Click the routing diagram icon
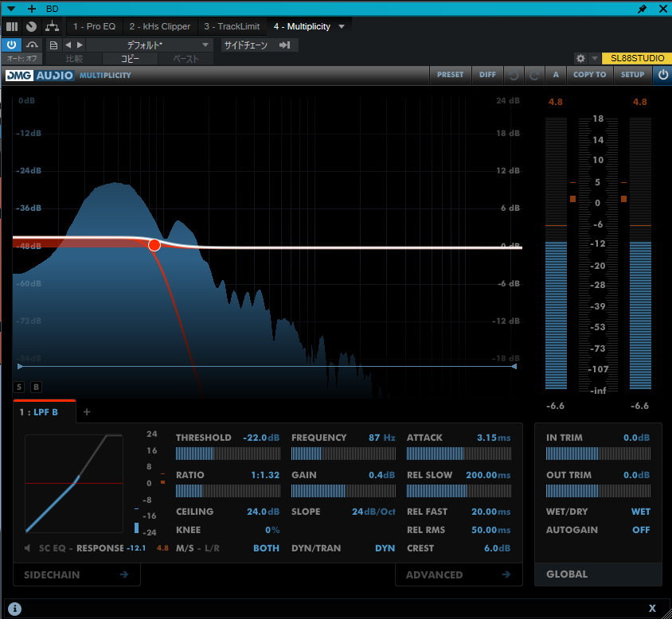 click(52, 26)
